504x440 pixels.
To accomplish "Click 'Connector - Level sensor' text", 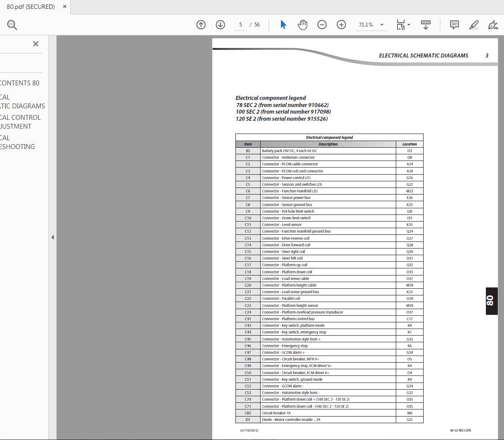I will (281, 225).
